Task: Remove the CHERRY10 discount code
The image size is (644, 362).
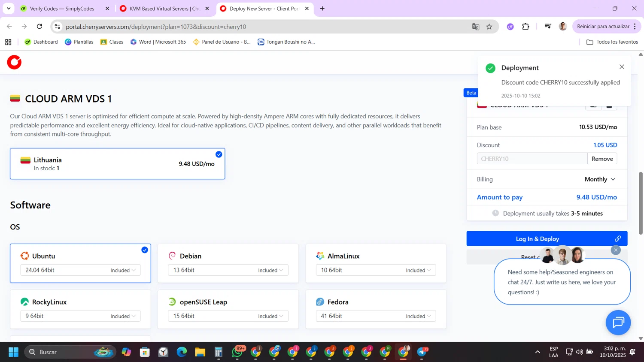Action: (602, 159)
